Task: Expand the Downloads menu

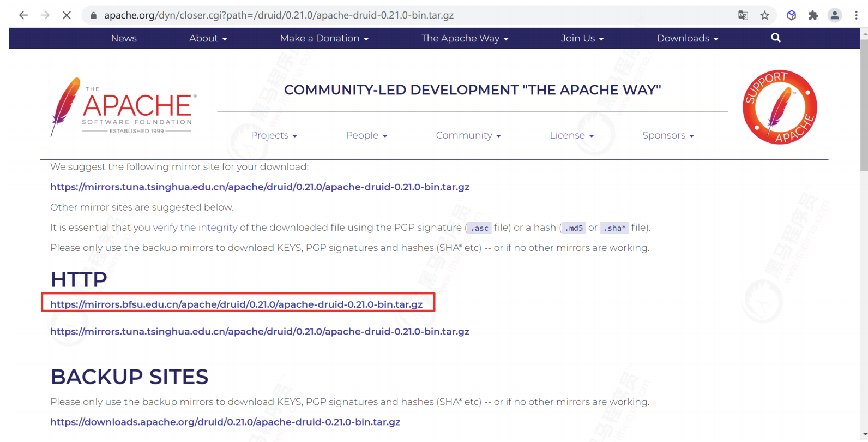Action: 688,38
